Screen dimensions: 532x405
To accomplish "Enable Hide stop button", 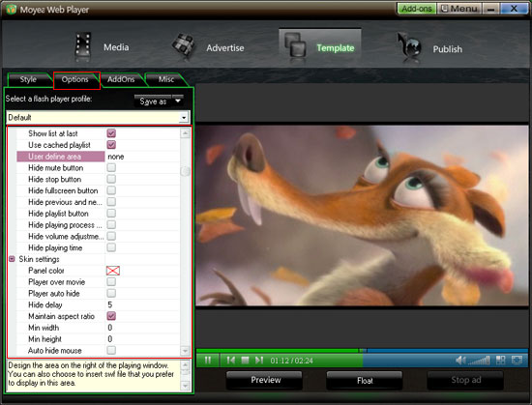I will click(x=111, y=179).
